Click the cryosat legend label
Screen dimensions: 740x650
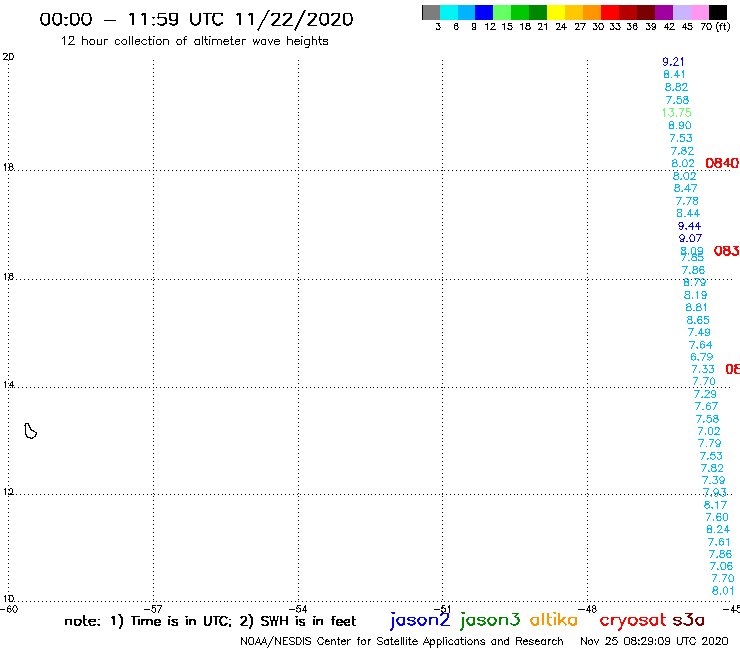(x=633, y=620)
